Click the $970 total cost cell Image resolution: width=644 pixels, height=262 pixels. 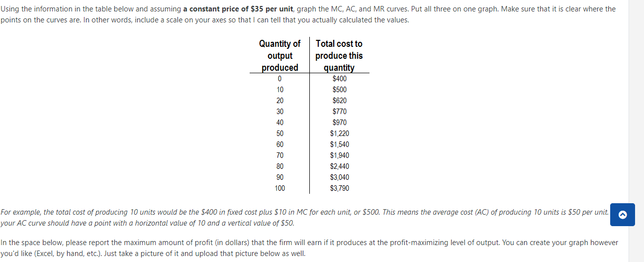pyautogui.click(x=340, y=123)
